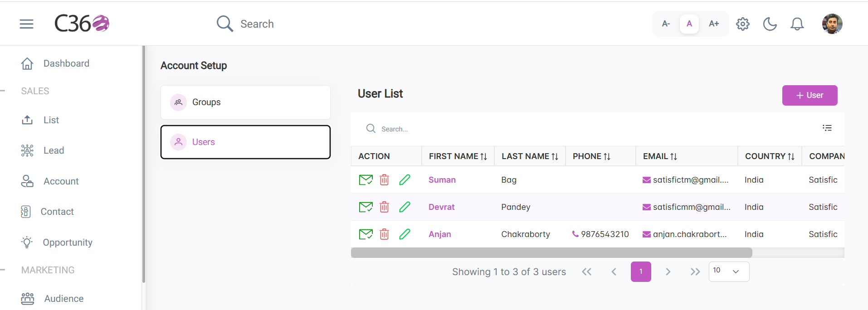Viewport: 868px width, 310px height.
Task: Send verification mail to Anjan
Action: click(x=366, y=234)
